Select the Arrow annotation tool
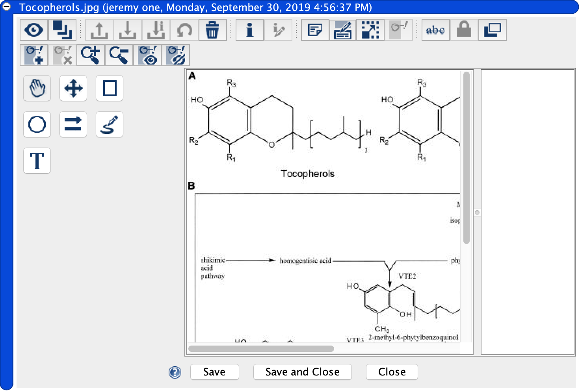The image size is (580, 392). click(73, 124)
